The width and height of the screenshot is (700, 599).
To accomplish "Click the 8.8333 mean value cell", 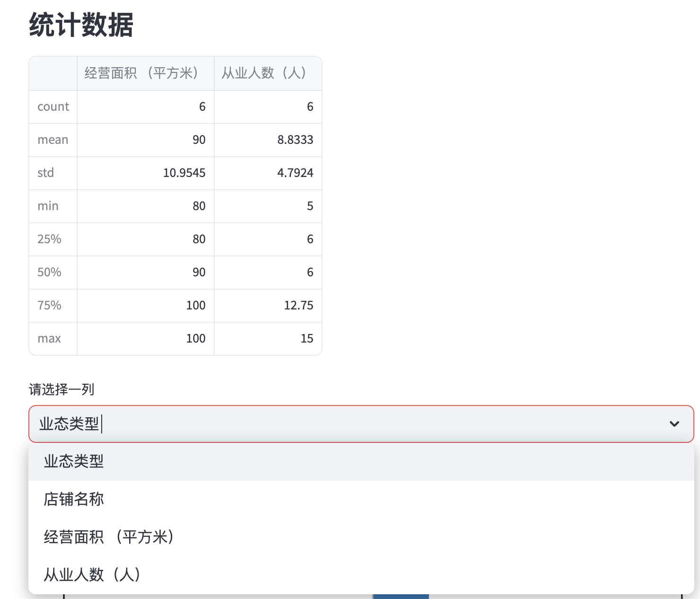I will (268, 140).
